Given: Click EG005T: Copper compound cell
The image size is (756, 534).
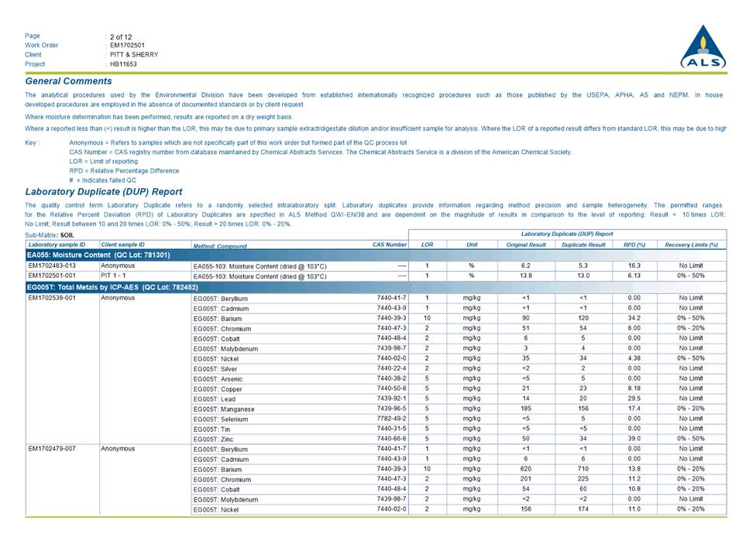Looking at the screenshot, I should click(x=218, y=389).
